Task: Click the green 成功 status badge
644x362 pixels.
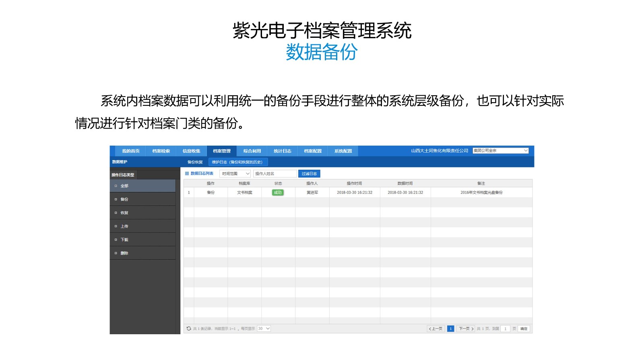Action: (x=278, y=193)
